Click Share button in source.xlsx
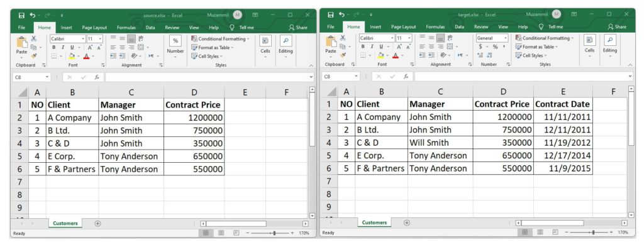Image resolution: width=644 pixels, height=247 pixels. 298,28
